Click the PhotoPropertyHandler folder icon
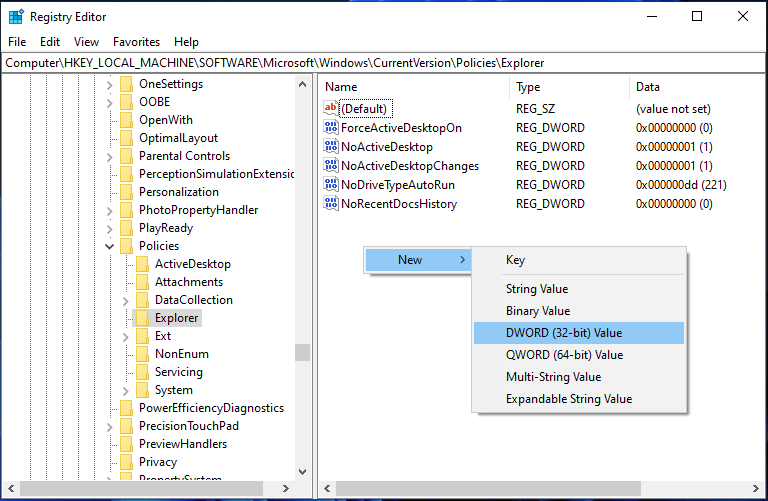 pos(126,210)
